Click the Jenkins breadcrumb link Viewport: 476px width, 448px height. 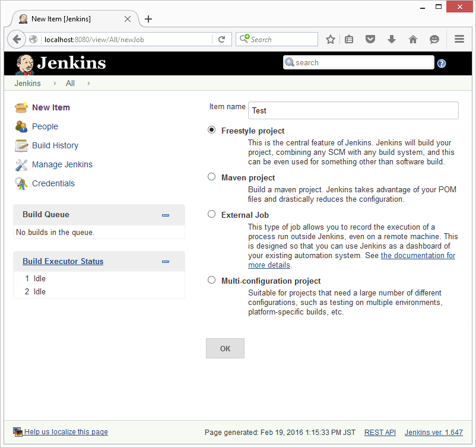click(28, 84)
